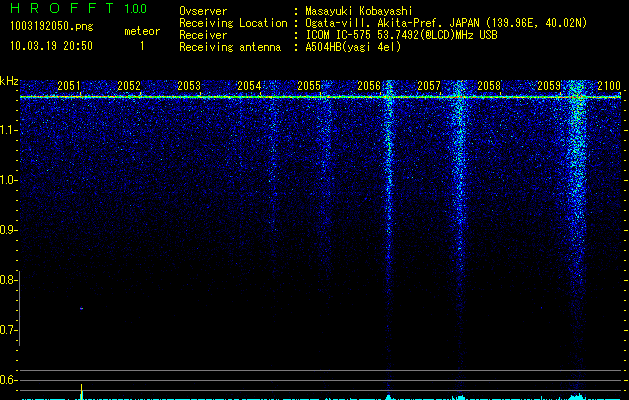
Task: Click the 2053 time axis label
Action: [x=189, y=86]
